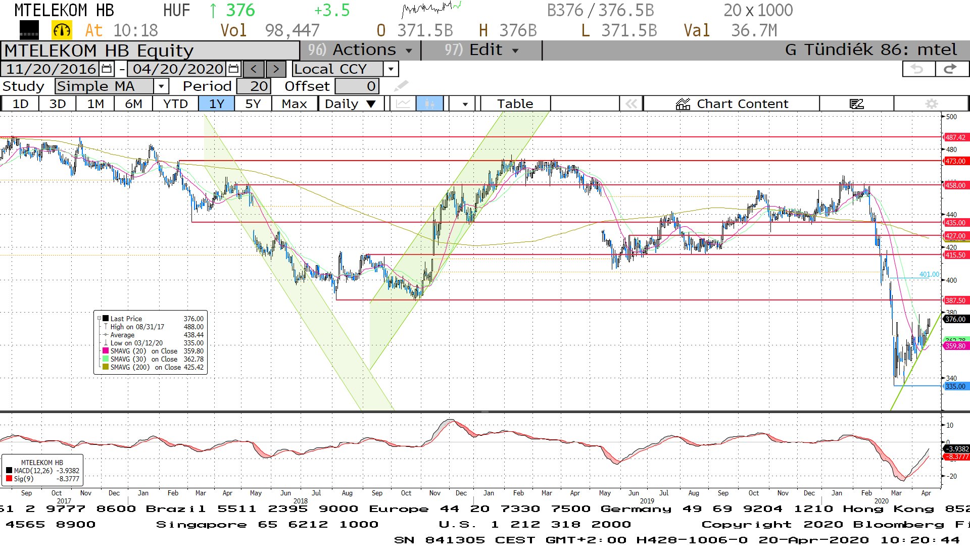Image resolution: width=970 pixels, height=560 pixels.
Task: Open chart settings gear icon
Action: (931, 104)
